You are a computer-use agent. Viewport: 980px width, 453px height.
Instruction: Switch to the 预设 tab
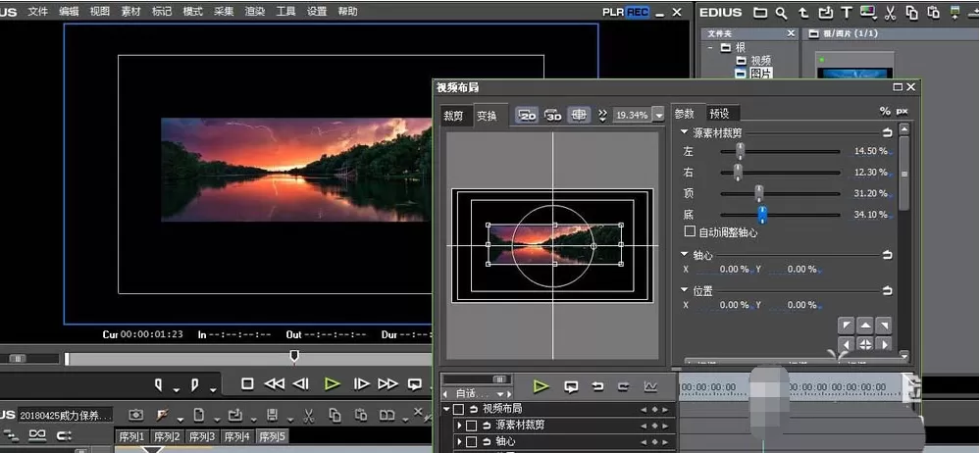[719, 114]
